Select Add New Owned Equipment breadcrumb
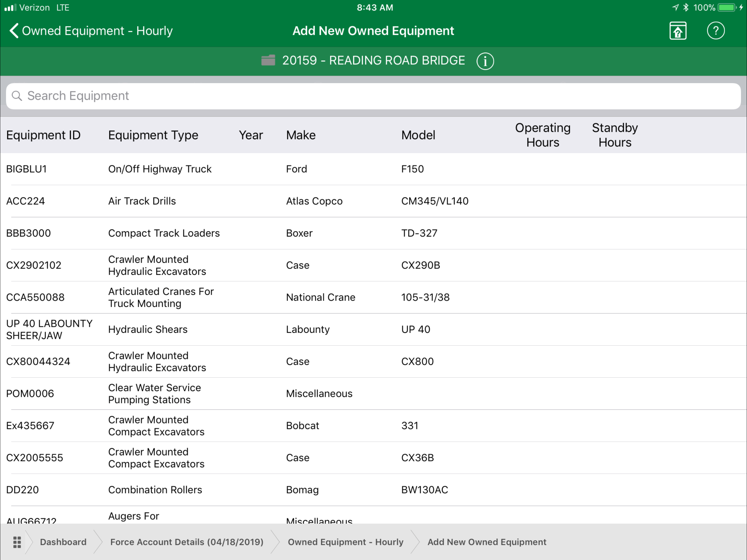The height and width of the screenshot is (560, 747). 487,542
